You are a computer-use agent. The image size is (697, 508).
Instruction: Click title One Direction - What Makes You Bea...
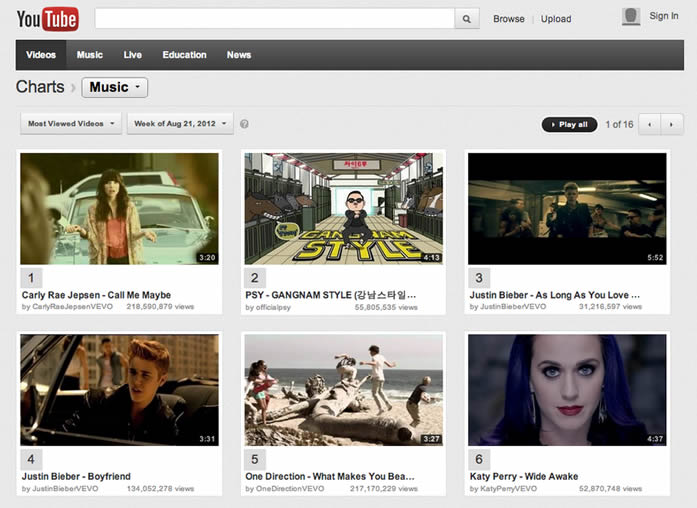(x=330, y=476)
